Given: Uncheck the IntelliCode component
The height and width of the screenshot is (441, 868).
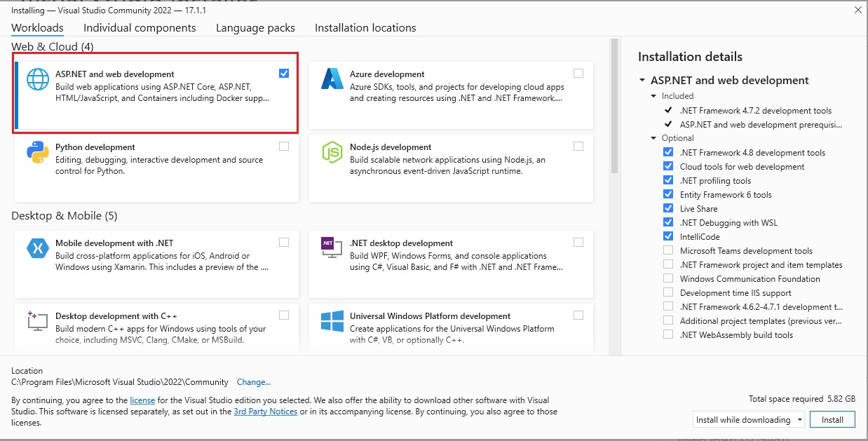Looking at the screenshot, I should click(x=668, y=236).
